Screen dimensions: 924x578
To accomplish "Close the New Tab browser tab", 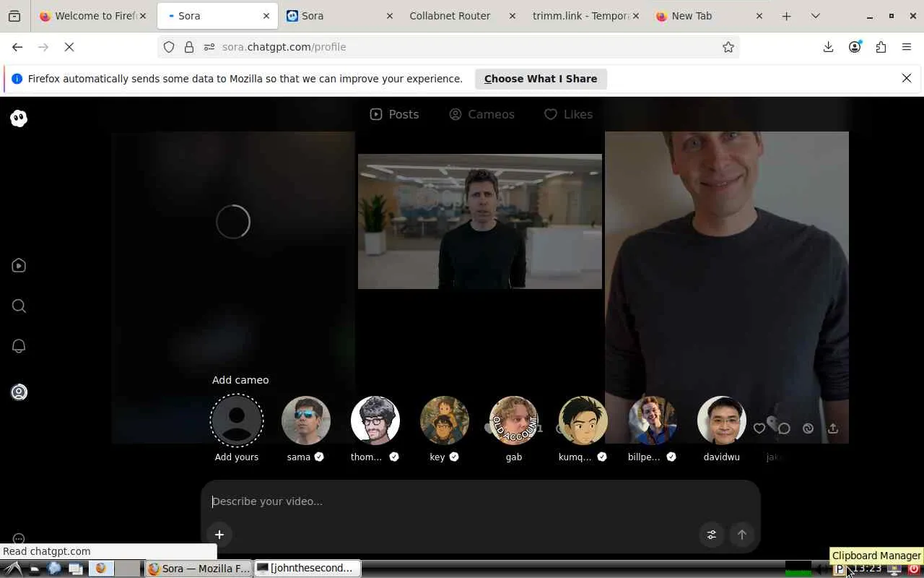I will tap(759, 16).
